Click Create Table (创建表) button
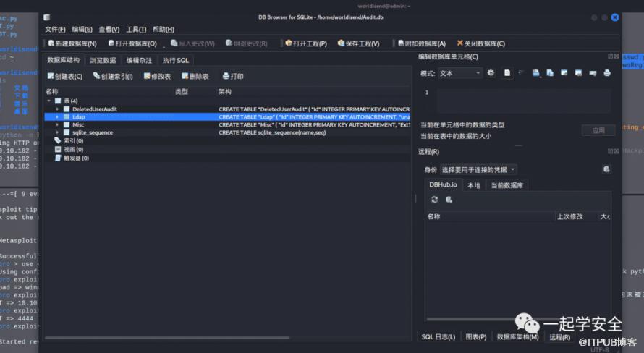The height and width of the screenshot is (353, 644). click(64, 77)
